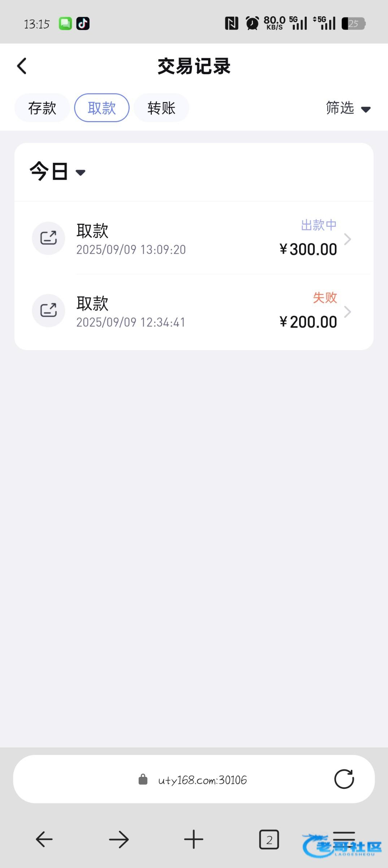
Task: Open the 失败 status label
Action: [x=324, y=298]
